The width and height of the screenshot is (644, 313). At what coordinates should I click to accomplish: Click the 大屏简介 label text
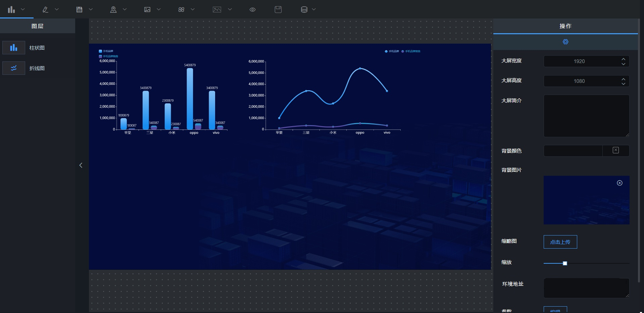[x=511, y=100]
